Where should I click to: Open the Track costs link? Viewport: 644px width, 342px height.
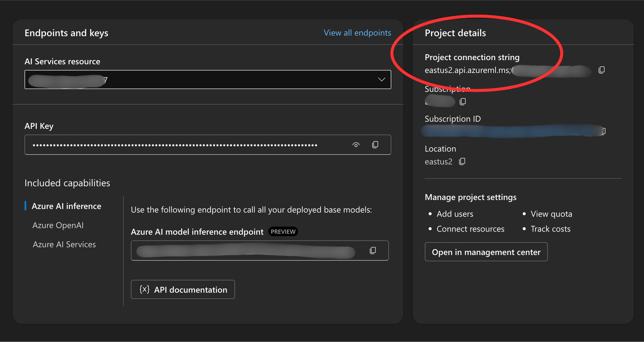point(550,229)
